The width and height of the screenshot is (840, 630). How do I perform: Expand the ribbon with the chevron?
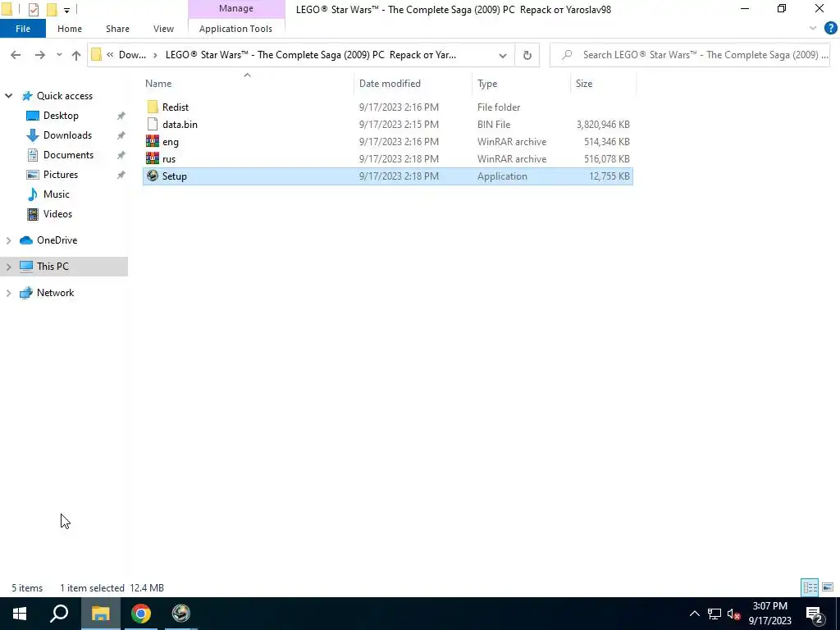click(x=813, y=29)
